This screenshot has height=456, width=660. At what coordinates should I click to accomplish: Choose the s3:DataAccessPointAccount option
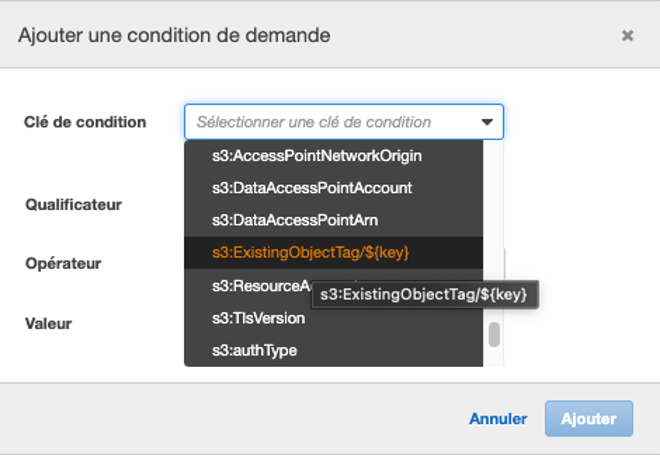click(311, 188)
